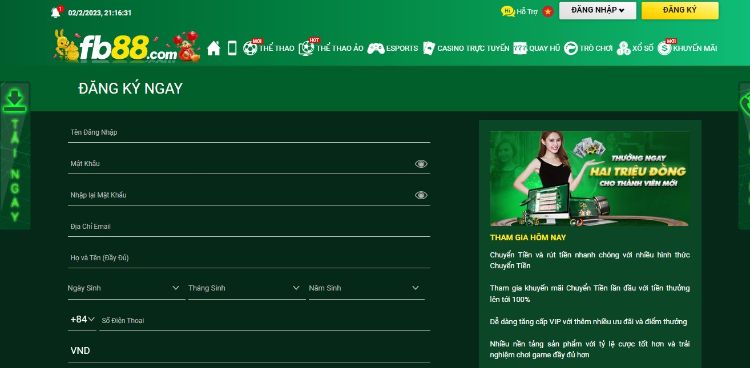The height and width of the screenshot is (368, 750).
Task: Click the fb88.com logo
Action: click(x=127, y=46)
